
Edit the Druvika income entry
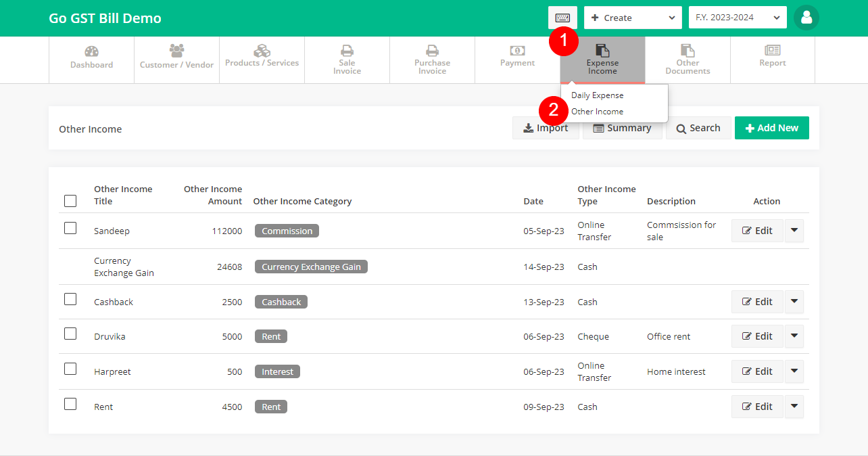[757, 336]
